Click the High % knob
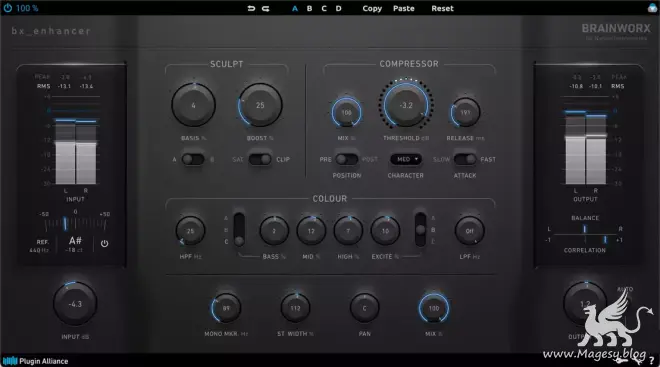The height and width of the screenshot is (367, 660). (348, 231)
